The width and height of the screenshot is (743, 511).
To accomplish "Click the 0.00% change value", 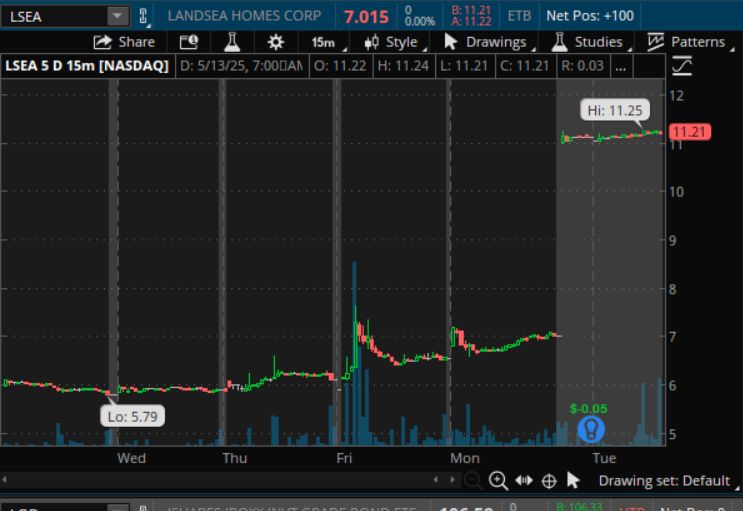I will pyautogui.click(x=420, y=21).
